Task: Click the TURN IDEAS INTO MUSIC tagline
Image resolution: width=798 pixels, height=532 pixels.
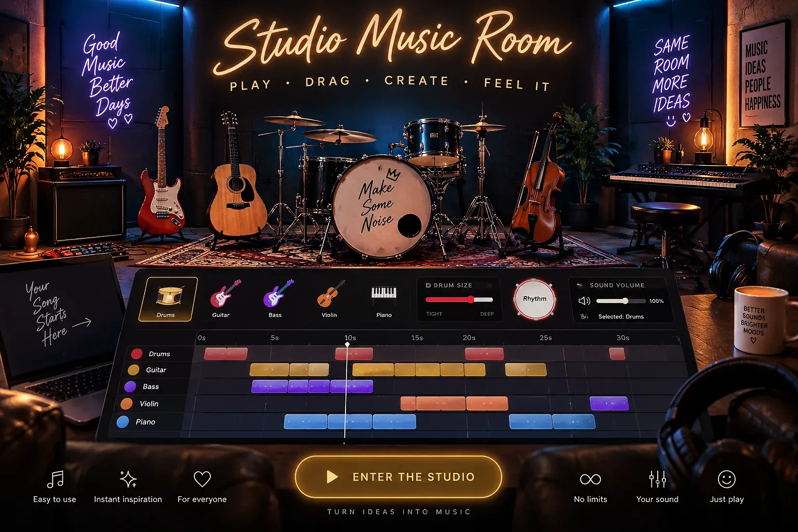Action: click(x=398, y=512)
